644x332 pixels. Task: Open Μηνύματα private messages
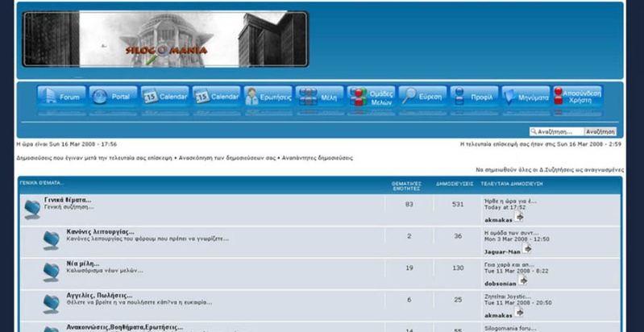tap(526, 97)
